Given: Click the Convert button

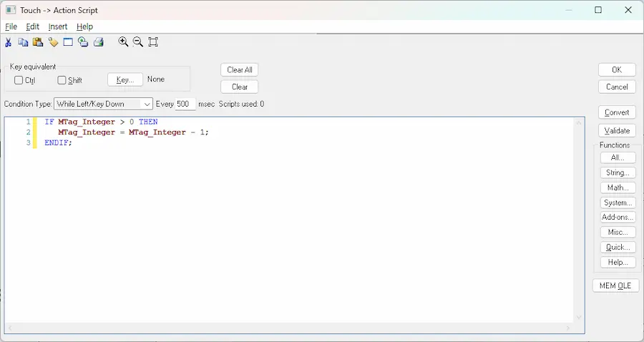Looking at the screenshot, I should coord(617,112).
